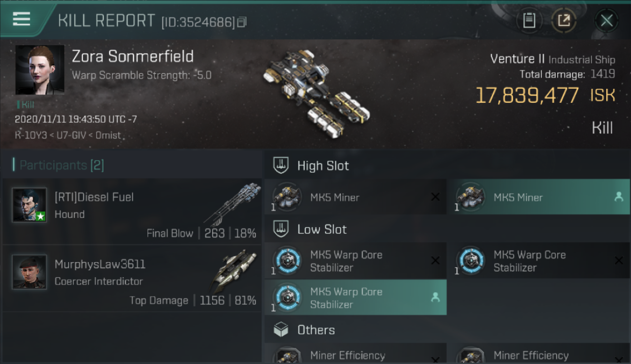Open Zora Sonmerfield's portrait

(40, 70)
